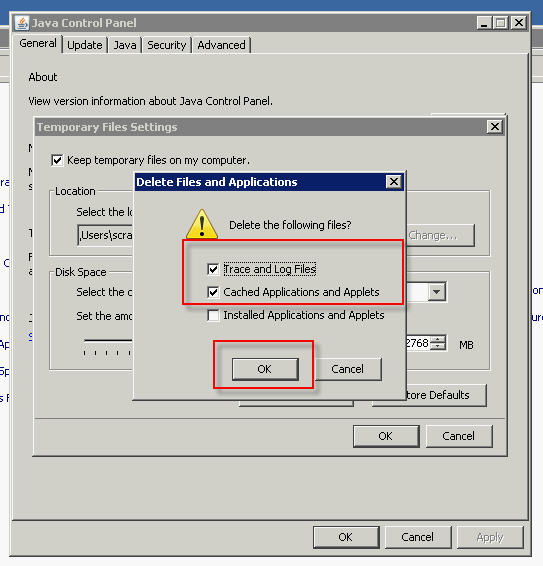Screen dimensions: 543x566
Task: Click the temporary files location path field
Action: coord(106,235)
